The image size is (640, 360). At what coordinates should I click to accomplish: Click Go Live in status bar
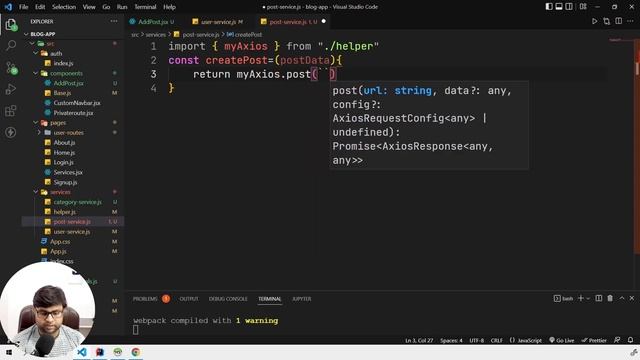[562, 340]
